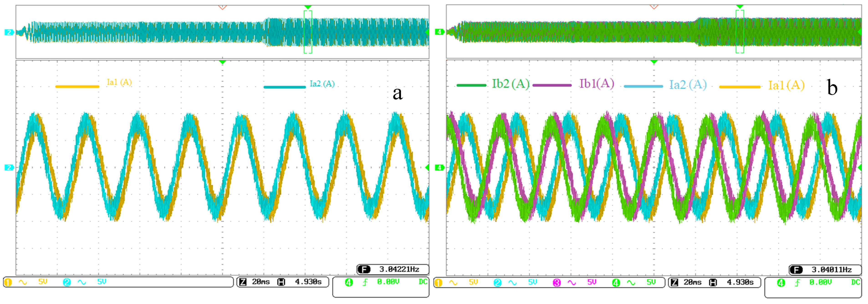The image size is (868, 304).
Task: Click 20ms zoom timebase value in right scope
Action: pos(692,282)
